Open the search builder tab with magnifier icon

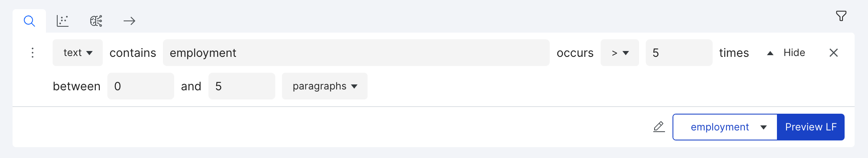29,21
